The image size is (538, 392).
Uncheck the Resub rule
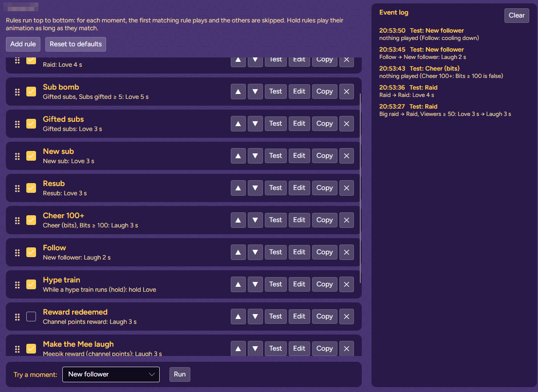tap(31, 188)
